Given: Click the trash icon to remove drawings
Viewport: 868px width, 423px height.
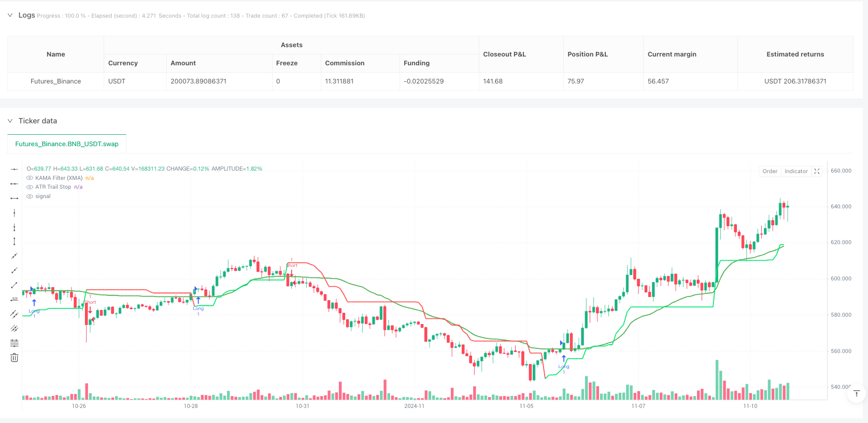Looking at the screenshot, I should click(15, 358).
